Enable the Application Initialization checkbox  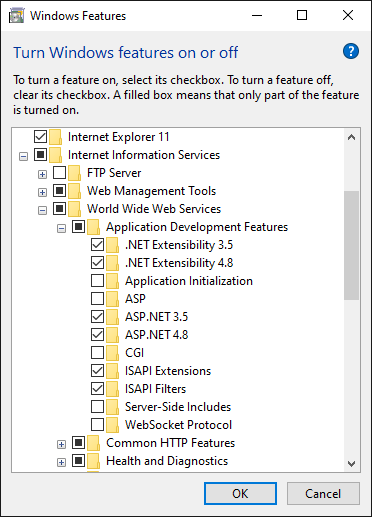97,280
